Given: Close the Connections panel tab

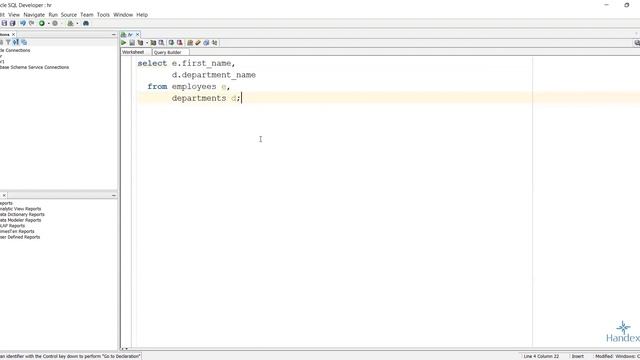Looking at the screenshot, I should click(13, 35).
